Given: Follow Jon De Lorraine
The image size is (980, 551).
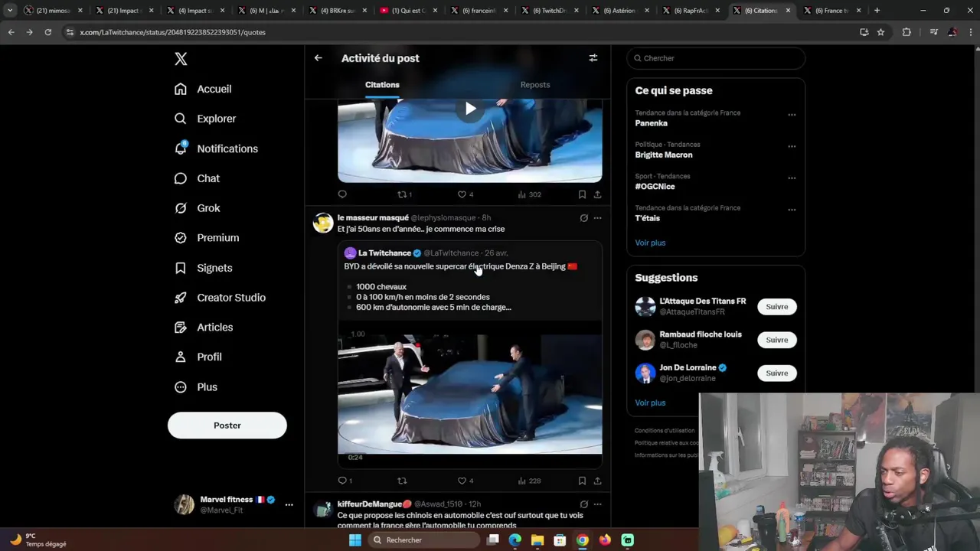Looking at the screenshot, I should pyautogui.click(x=776, y=373).
